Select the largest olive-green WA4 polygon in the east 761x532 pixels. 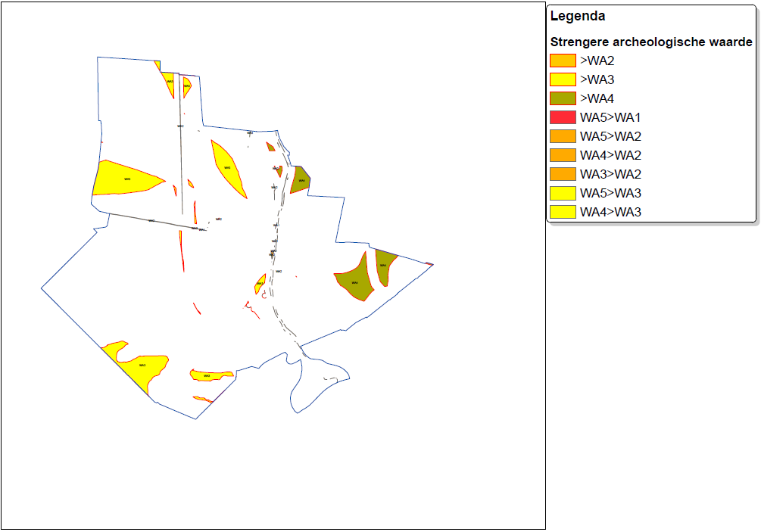point(355,282)
